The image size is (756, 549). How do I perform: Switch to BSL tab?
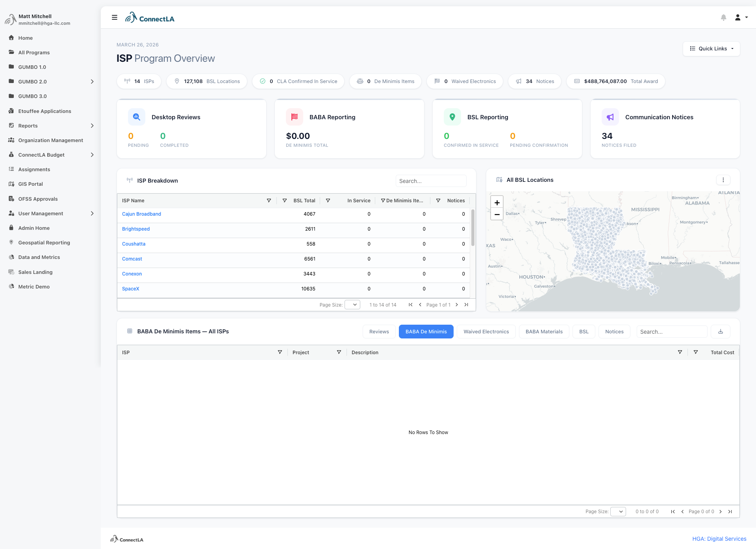click(584, 332)
